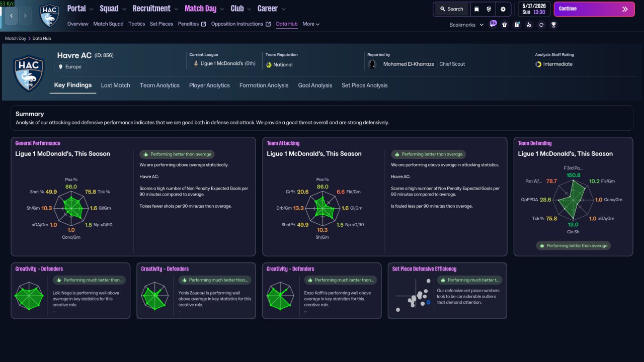Open the messages icon with 9+ badge
The height and width of the screenshot is (362, 644).
tap(493, 24)
